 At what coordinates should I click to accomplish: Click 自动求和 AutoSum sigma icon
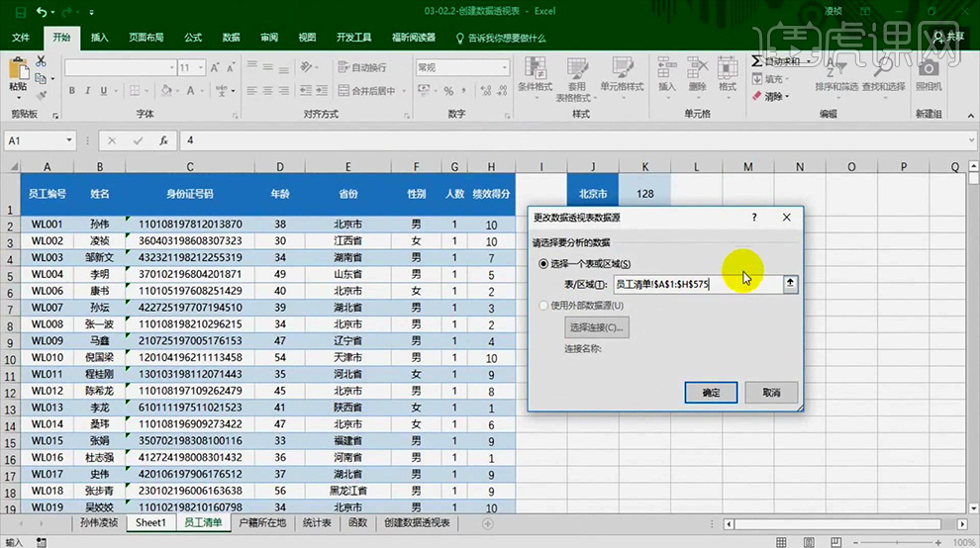pyautogui.click(x=757, y=61)
